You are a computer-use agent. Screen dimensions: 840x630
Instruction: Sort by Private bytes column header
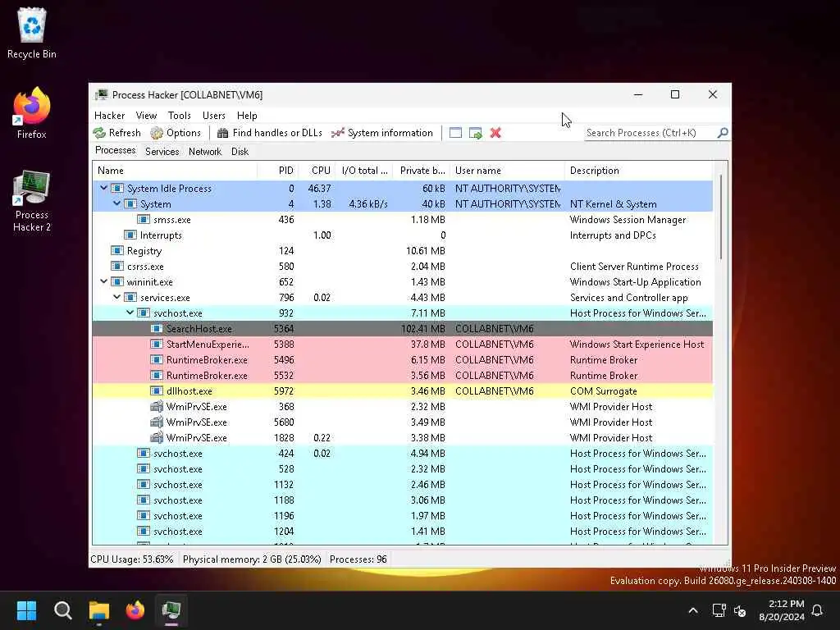tap(422, 171)
